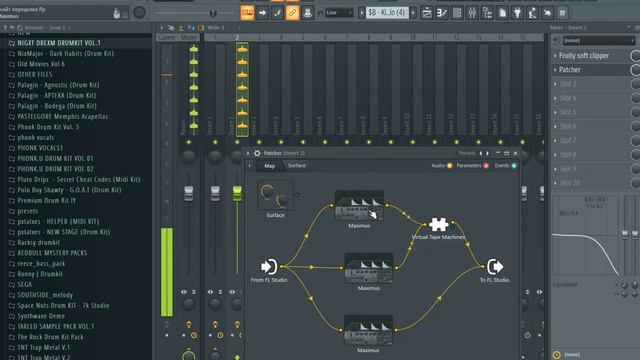Select next Patcher preset arrow
Image resolution: width=640 pixels, height=360 pixels.
[x=487, y=153]
